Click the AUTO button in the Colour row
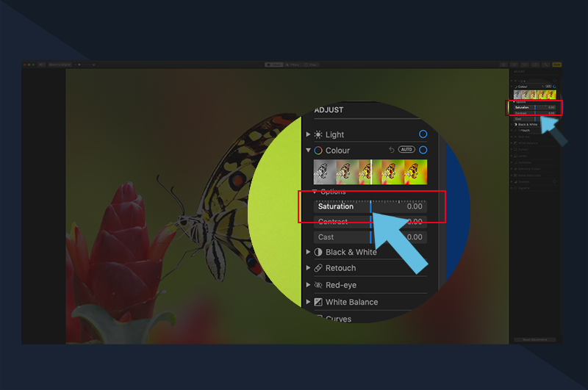This screenshot has height=390, width=588. (x=406, y=150)
